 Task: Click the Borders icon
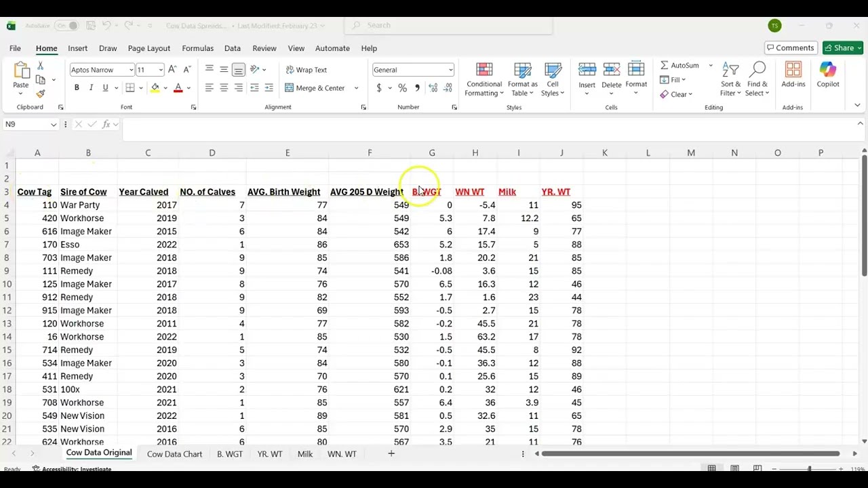click(130, 87)
